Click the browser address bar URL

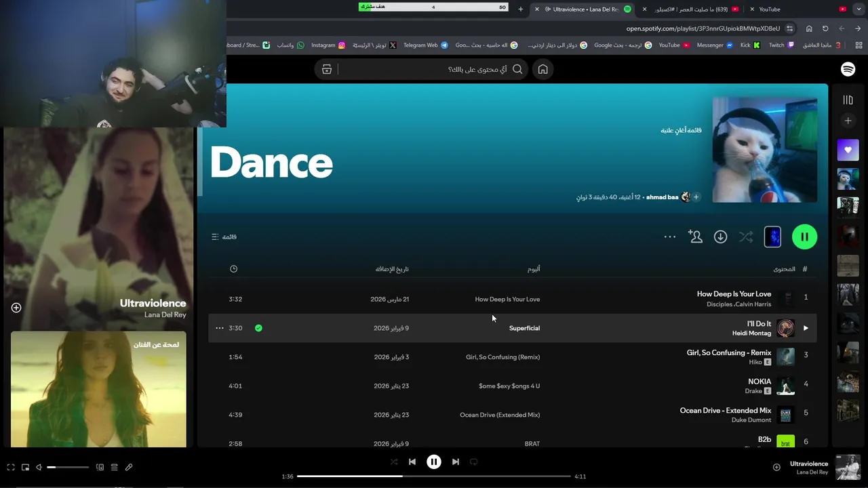[703, 28]
